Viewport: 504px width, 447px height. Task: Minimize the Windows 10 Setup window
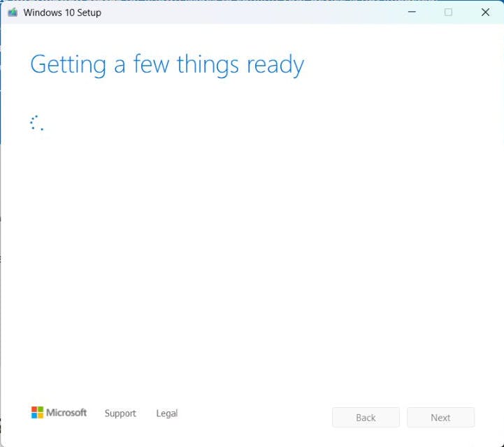coord(412,12)
